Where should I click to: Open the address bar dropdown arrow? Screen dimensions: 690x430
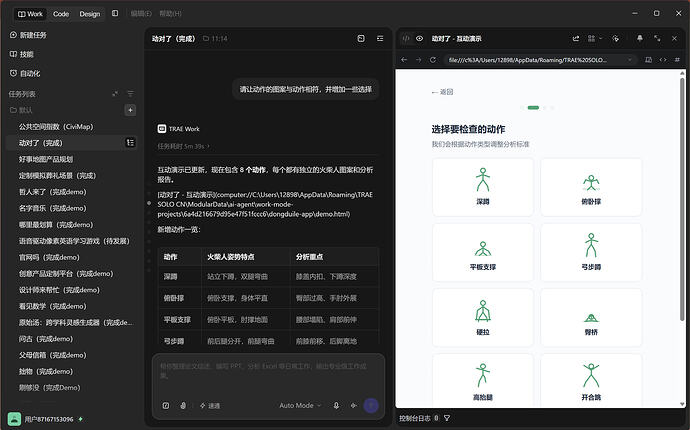[630, 60]
